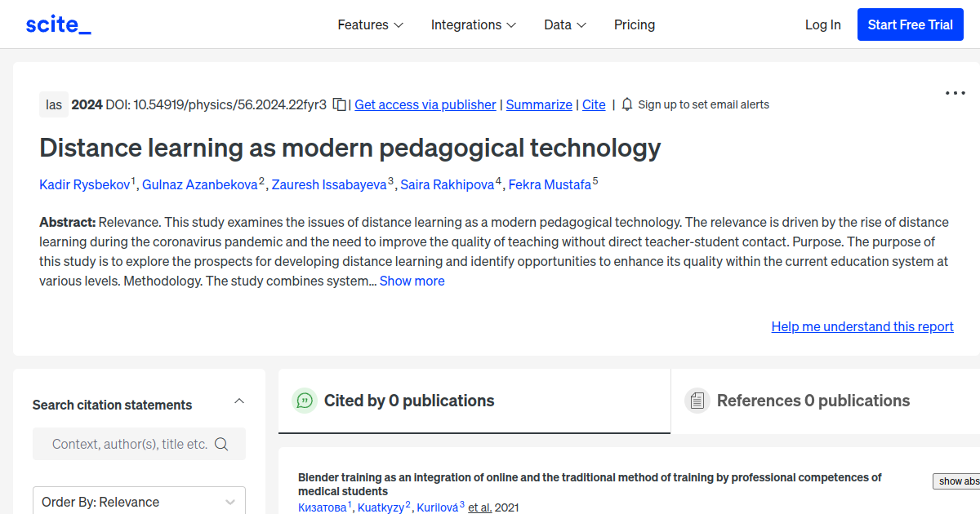The height and width of the screenshot is (514, 980).
Task: Open the Features dropdown
Action: pos(370,24)
